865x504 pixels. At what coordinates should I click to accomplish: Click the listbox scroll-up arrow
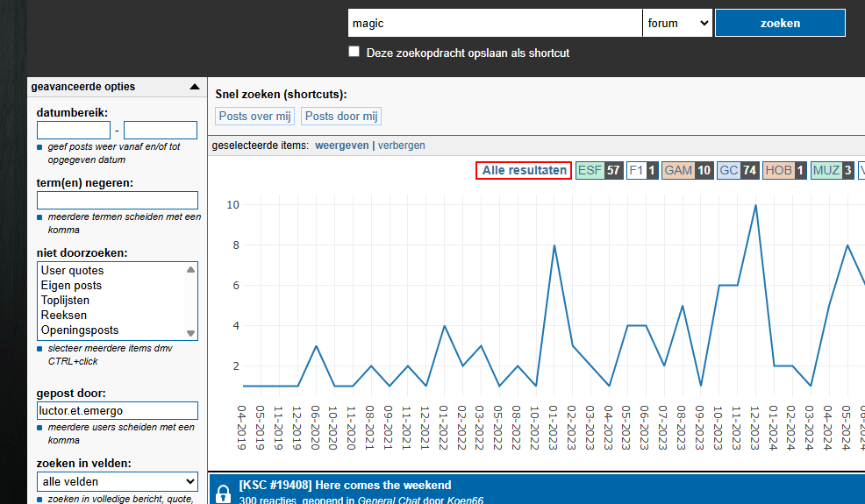191,270
